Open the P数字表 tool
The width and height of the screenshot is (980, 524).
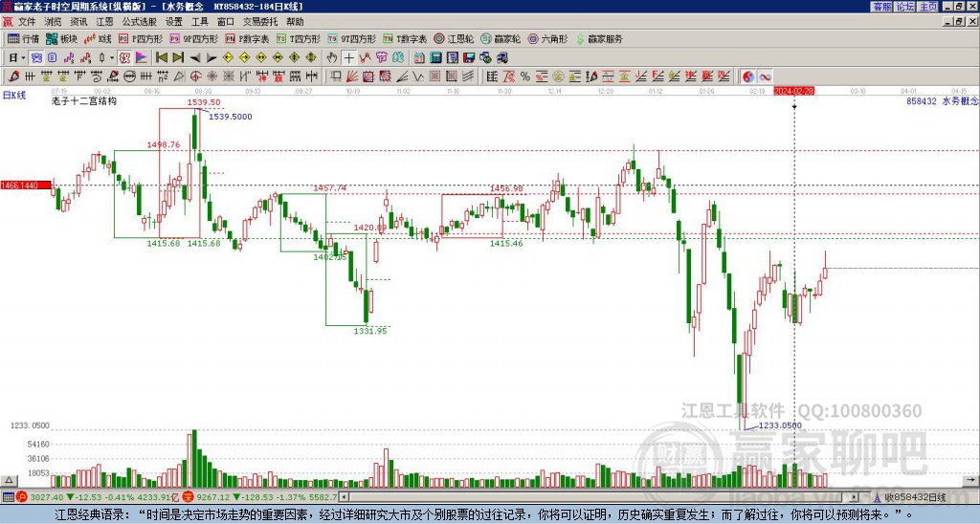[247, 38]
